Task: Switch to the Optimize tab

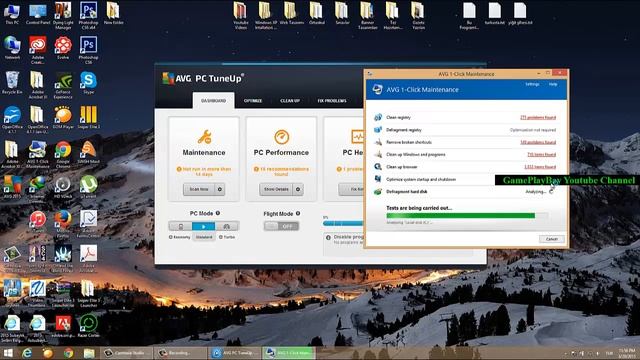Action: tap(253, 100)
